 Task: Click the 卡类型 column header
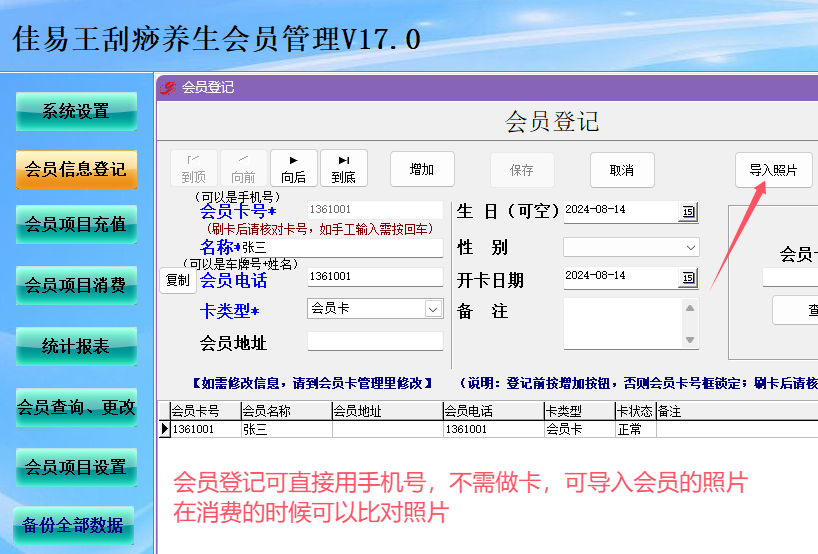(580, 412)
